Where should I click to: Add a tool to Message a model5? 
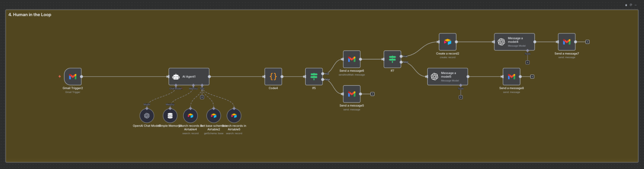point(461,97)
